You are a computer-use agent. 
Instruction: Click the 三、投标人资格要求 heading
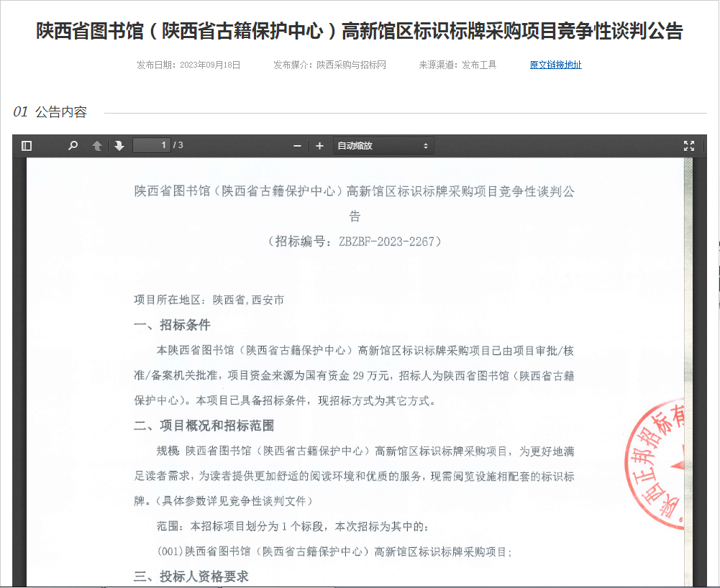pos(191,576)
